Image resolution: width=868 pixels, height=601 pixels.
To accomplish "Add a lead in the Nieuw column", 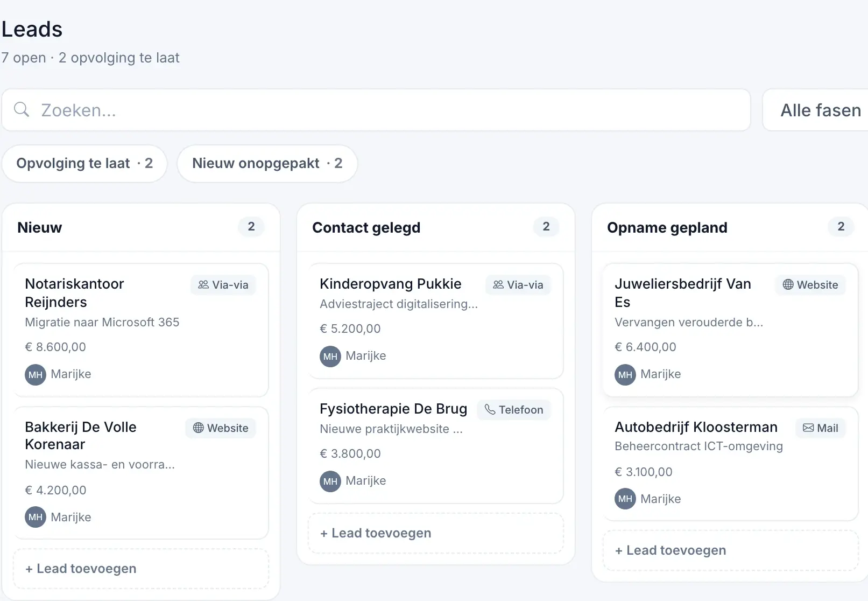I will [x=141, y=569].
